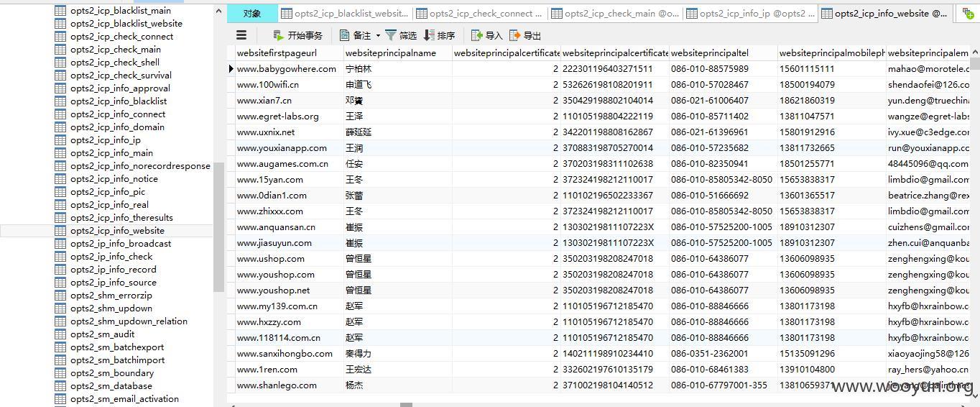Select the phone cell 086-0351-2362001
The width and height of the screenshot is (980, 407).
pyautogui.click(x=724, y=354)
